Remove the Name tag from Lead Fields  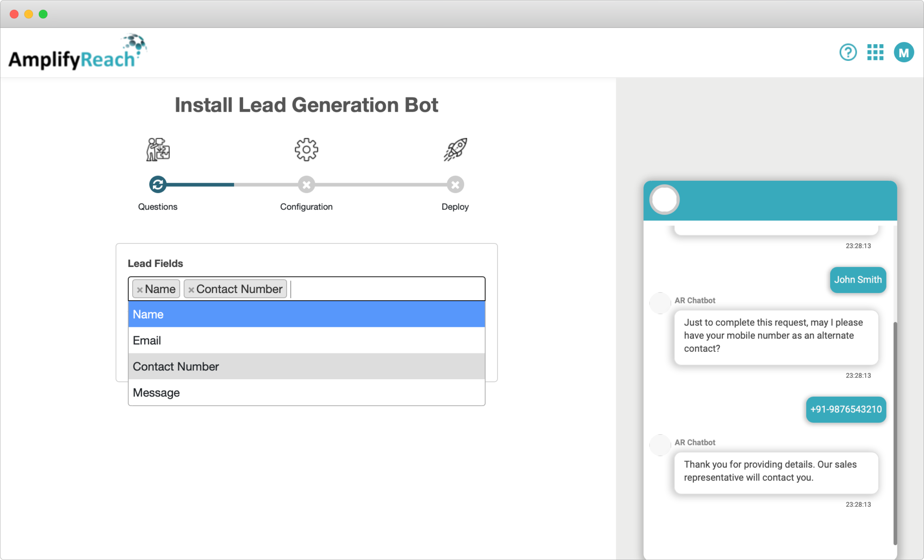coord(140,289)
